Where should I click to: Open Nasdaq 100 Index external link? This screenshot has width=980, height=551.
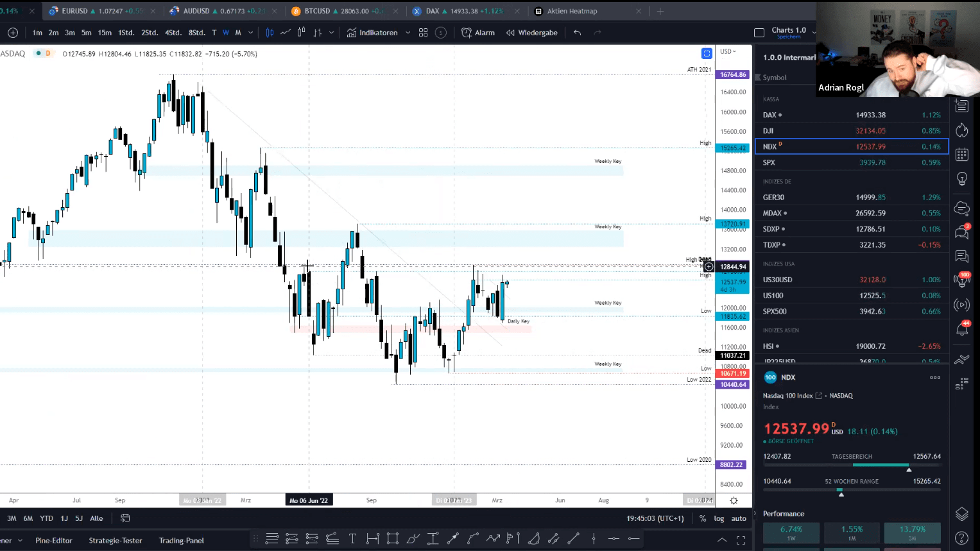coord(818,396)
